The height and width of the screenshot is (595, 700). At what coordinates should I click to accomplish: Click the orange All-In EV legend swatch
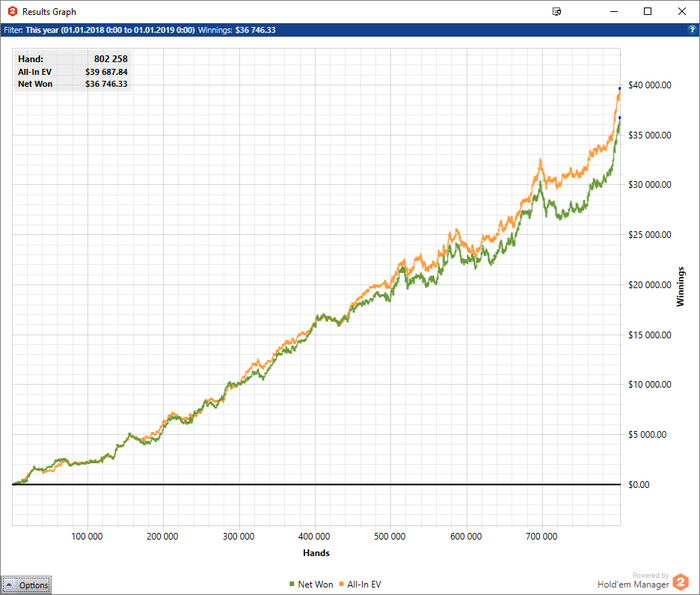(x=342, y=584)
